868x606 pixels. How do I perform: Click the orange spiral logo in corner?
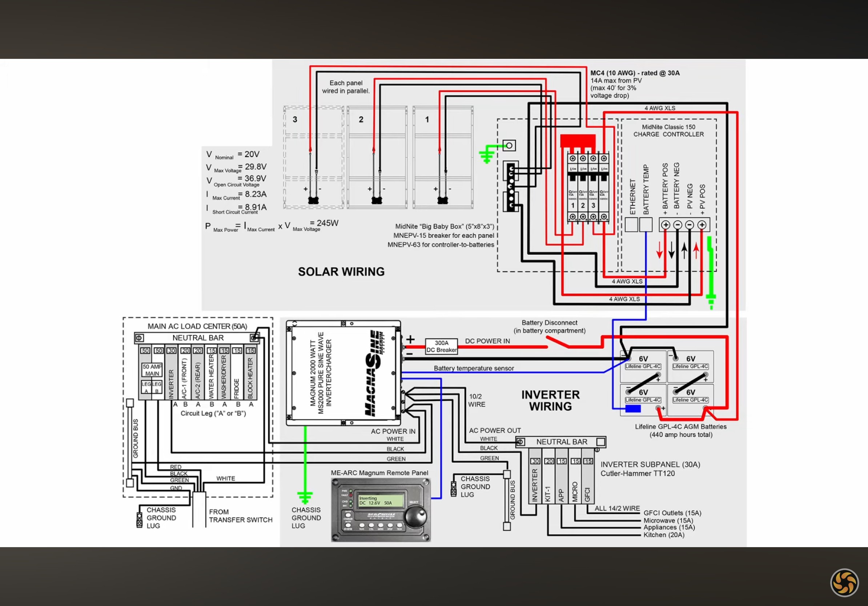845,583
